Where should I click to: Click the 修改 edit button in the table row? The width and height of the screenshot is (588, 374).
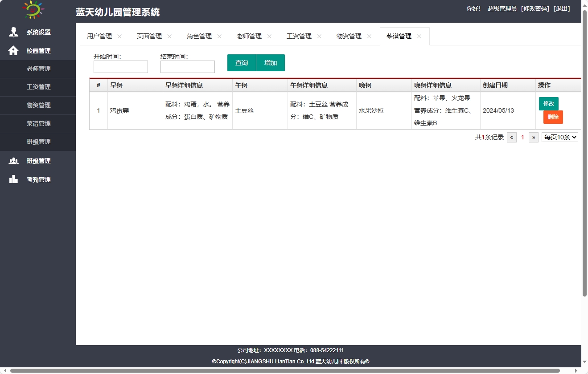pyautogui.click(x=548, y=103)
